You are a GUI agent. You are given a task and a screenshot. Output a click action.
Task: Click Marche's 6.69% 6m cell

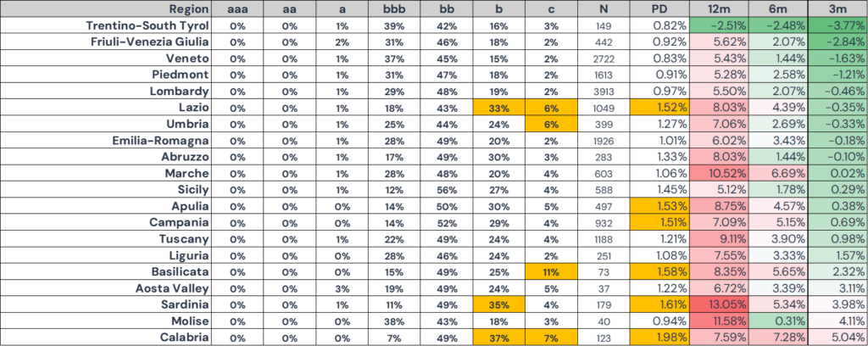click(779, 173)
